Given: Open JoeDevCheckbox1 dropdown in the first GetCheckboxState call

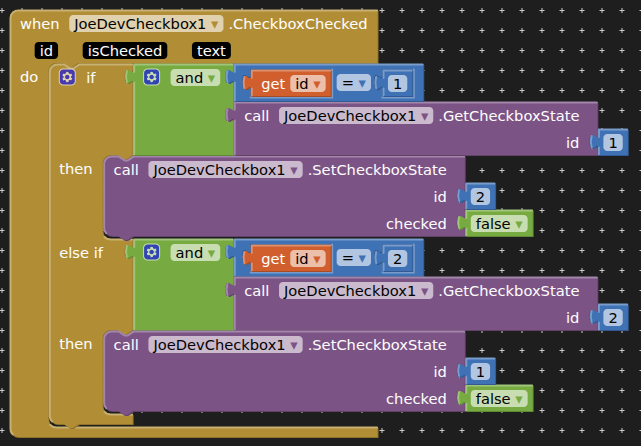Looking at the screenshot, I should pyautogui.click(x=426, y=116).
